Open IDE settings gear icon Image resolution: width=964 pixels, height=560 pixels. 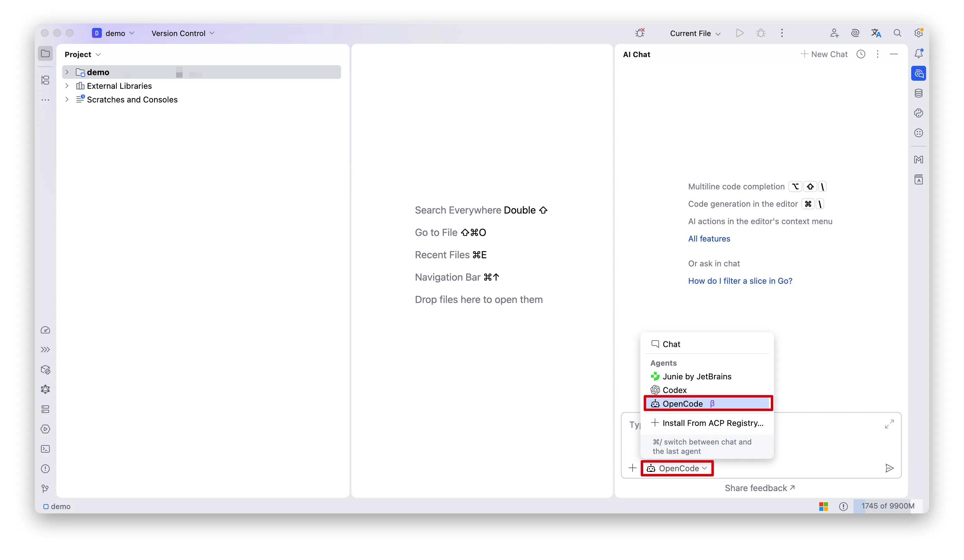pos(918,33)
